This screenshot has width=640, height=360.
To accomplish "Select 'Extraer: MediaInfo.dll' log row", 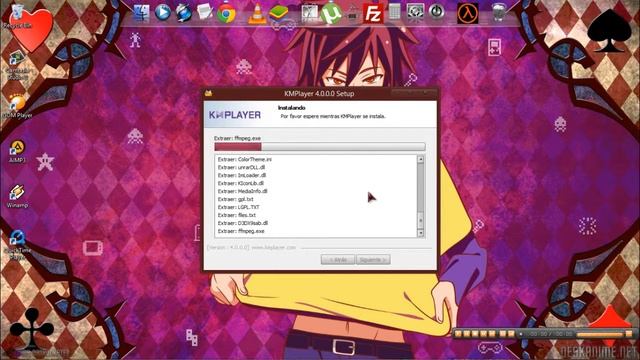I will click(x=242, y=191).
